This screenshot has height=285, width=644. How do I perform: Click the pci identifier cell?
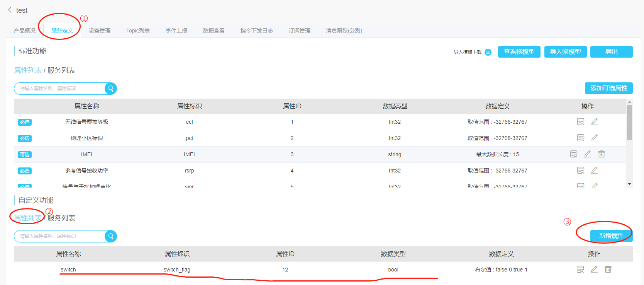[x=189, y=138]
